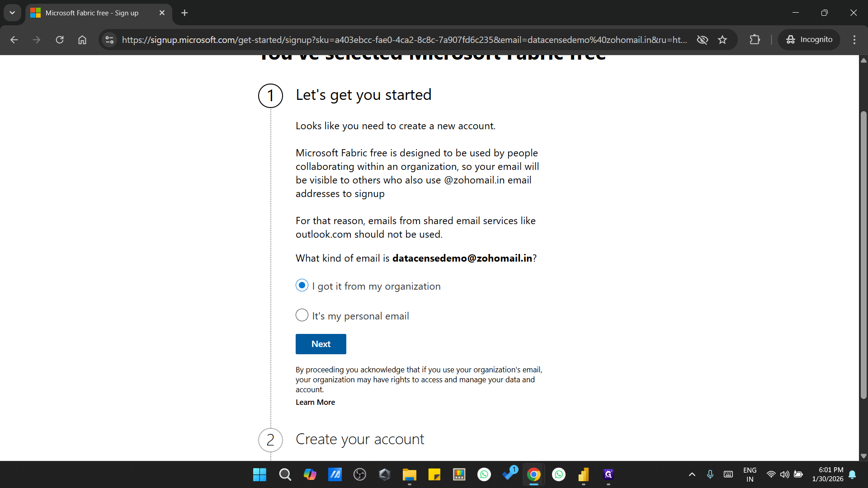
Task: Expand hidden icons in the system tray
Action: pyautogui.click(x=692, y=474)
